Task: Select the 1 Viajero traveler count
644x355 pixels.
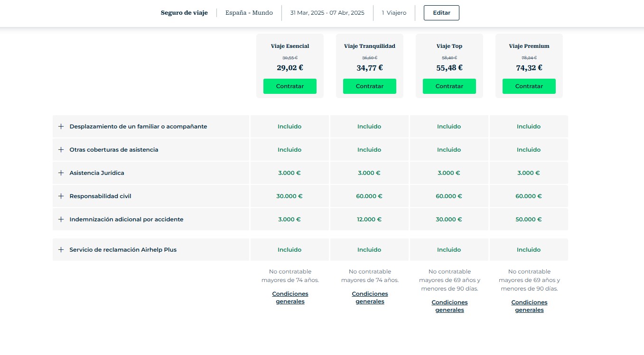Action: pos(394,13)
